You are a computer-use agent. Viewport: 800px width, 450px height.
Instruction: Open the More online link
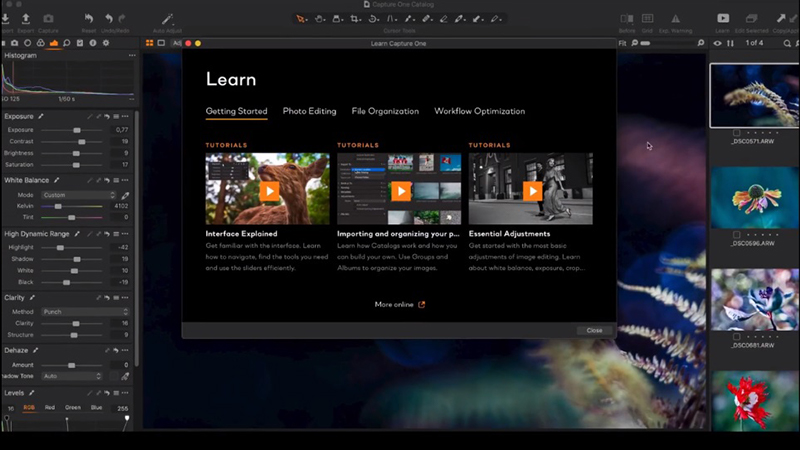click(399, 305)
